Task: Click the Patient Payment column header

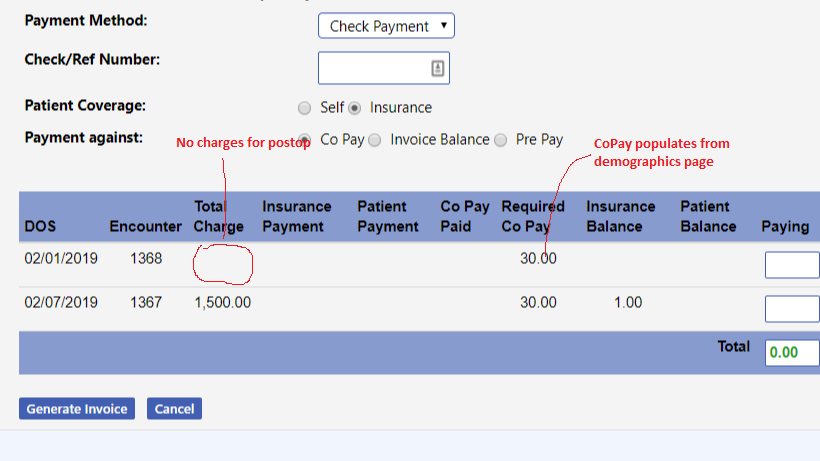Action: pyautogui.click(x=388, y=216)
